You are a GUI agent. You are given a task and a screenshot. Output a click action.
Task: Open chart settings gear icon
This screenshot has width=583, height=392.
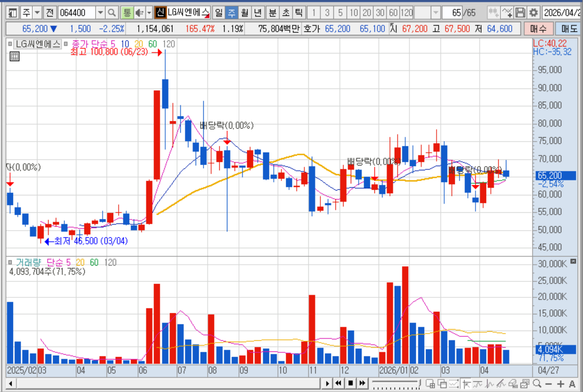click(x=533, y=13)
